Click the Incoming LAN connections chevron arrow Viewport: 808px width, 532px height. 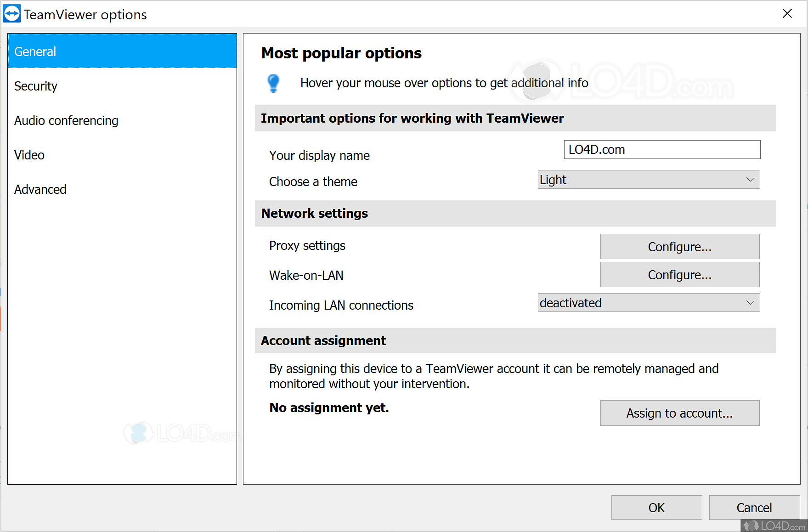click(x=750, y=303)
